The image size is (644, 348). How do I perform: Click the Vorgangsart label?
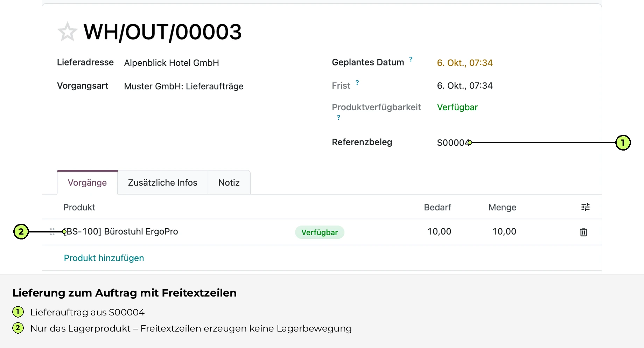(x=83, y=86)
